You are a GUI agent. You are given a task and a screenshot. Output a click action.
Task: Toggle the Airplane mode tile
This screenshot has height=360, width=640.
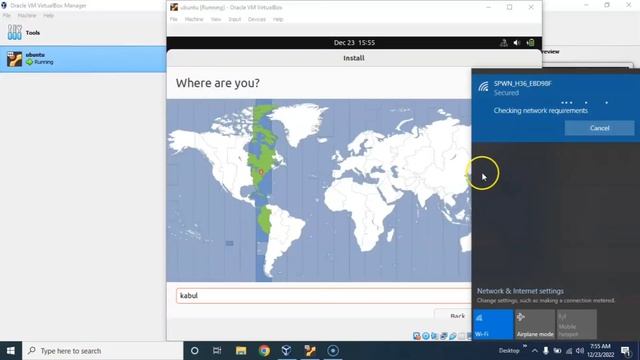pyautogui.click(x=535, y=324)
